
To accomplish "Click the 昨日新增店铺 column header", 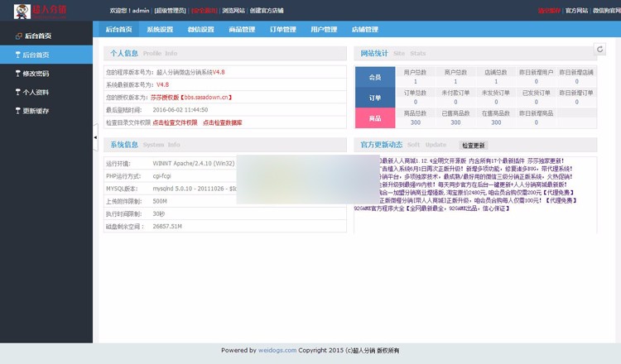I will 576,73.
